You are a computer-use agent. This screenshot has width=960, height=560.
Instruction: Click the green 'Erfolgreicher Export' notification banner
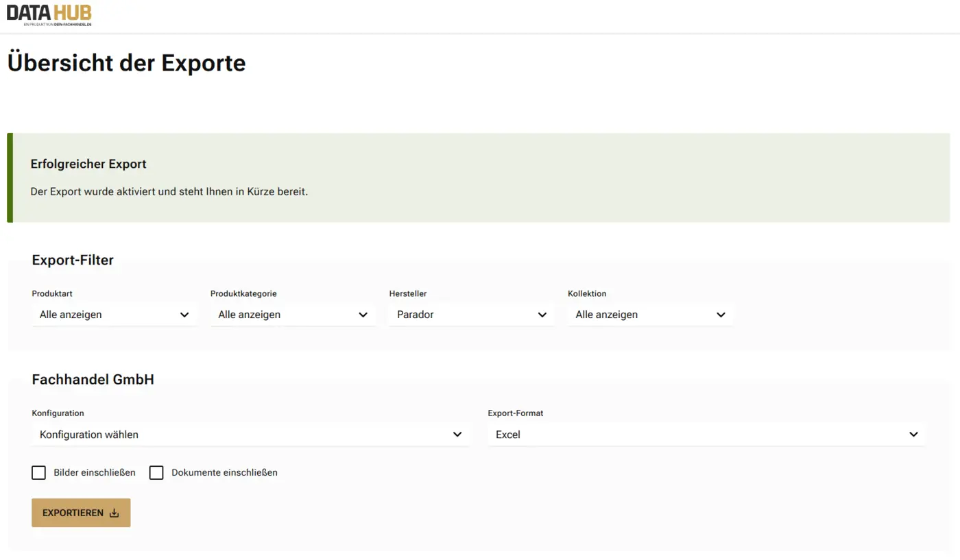pos(480,178)
